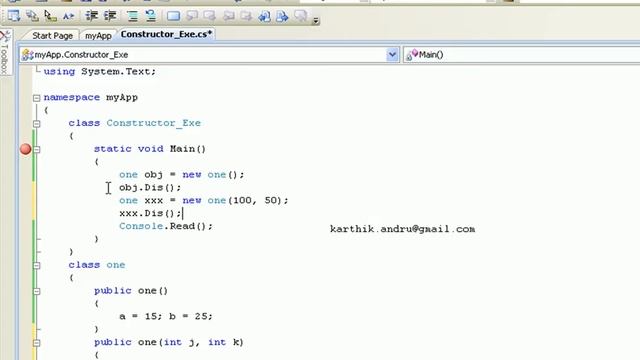
Task: Click Display an Object Member List icon
Action: [13, 16]
